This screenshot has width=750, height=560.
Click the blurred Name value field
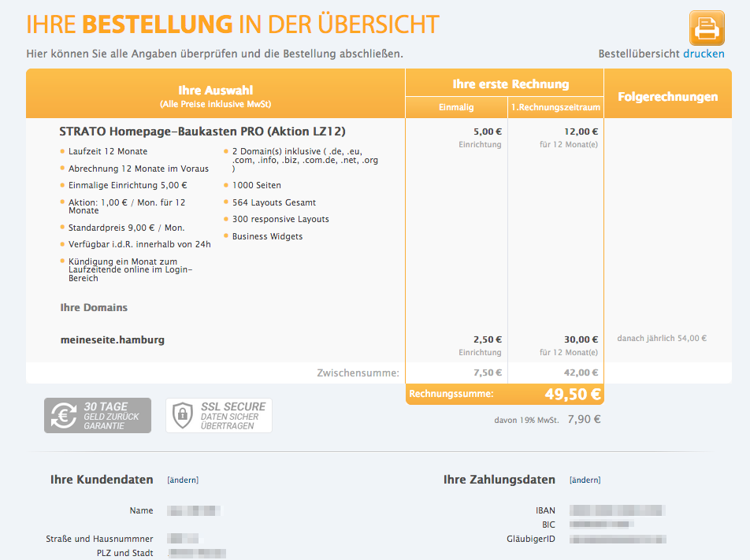195,510
